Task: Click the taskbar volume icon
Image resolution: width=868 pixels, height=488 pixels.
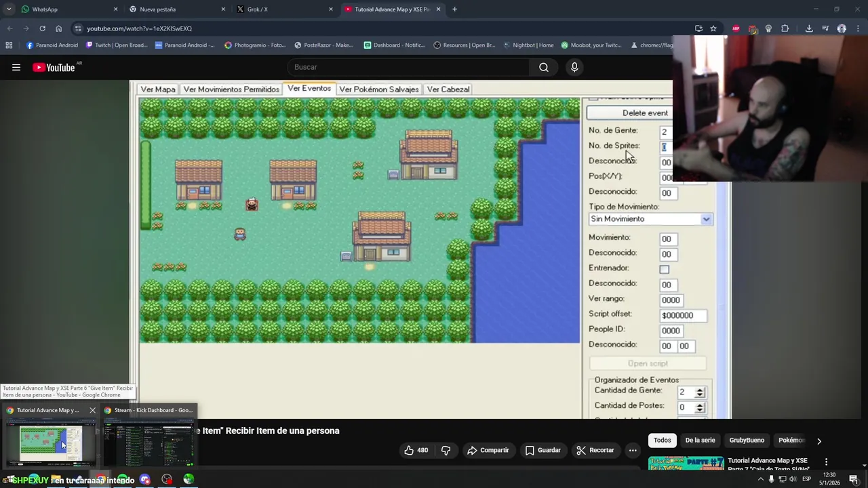Action: pyautogui.click(x=793, y=479)
